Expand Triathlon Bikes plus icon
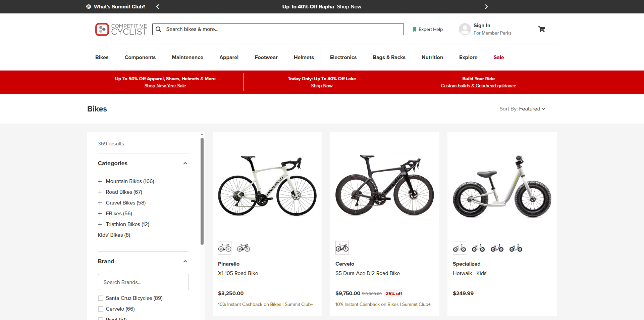 click(x=100, y=224)
